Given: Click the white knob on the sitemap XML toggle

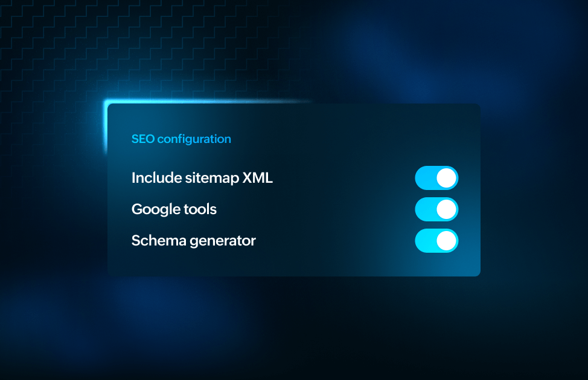Looking at the screenshot, I should coord(446,178).
